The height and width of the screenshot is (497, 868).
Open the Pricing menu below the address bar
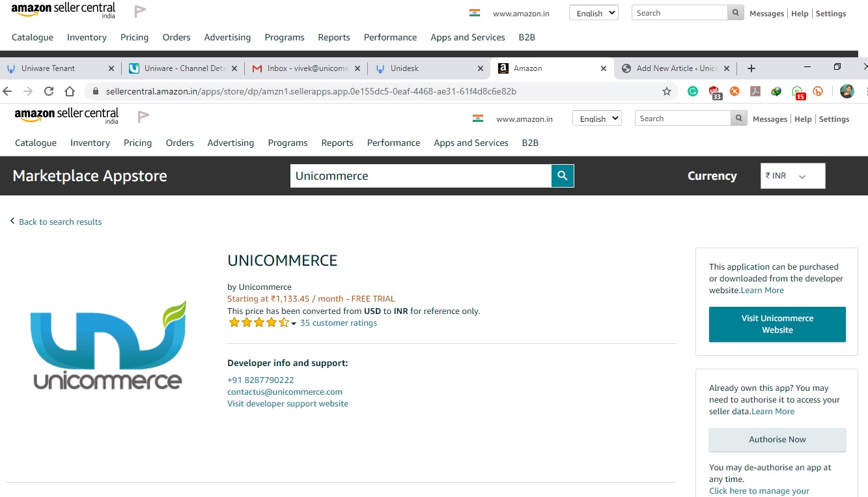pyautogui.click(x=137, y=143)
